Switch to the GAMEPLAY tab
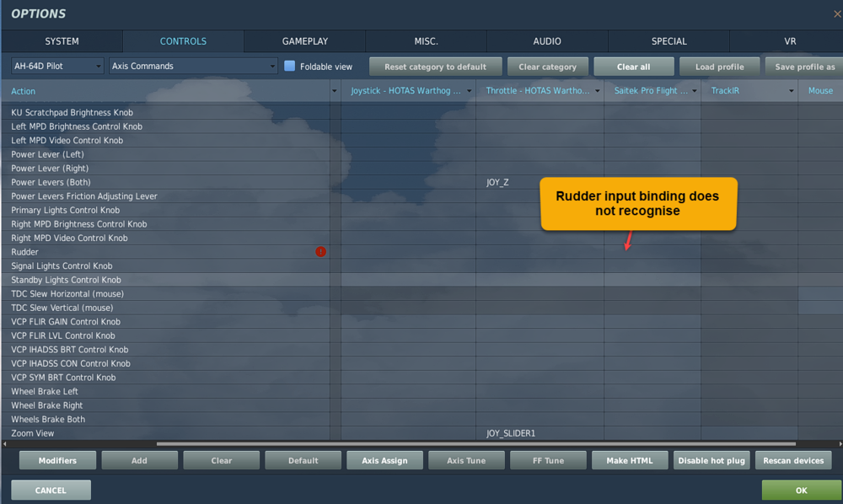This screenshot has height=504, width=843. [304, 40]
